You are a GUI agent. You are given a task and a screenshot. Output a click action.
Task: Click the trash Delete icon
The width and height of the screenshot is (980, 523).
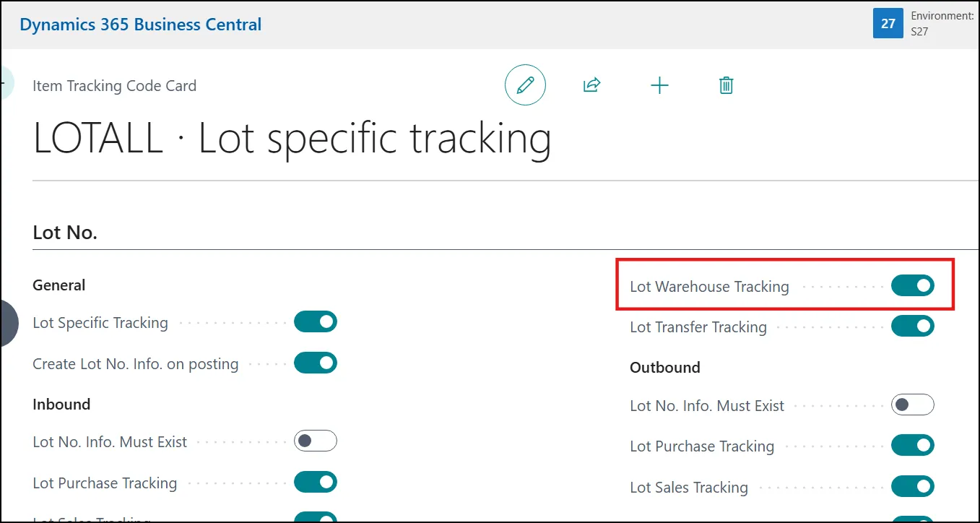(x=727, y=85)
